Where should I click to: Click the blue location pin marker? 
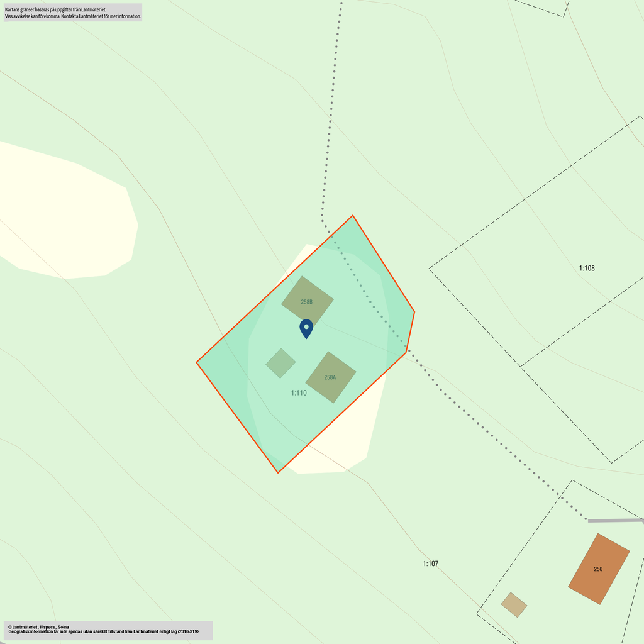306,328
